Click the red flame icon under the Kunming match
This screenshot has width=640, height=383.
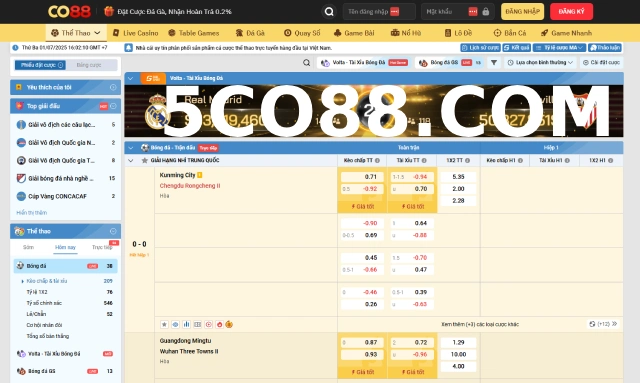[x=220, y=324]
